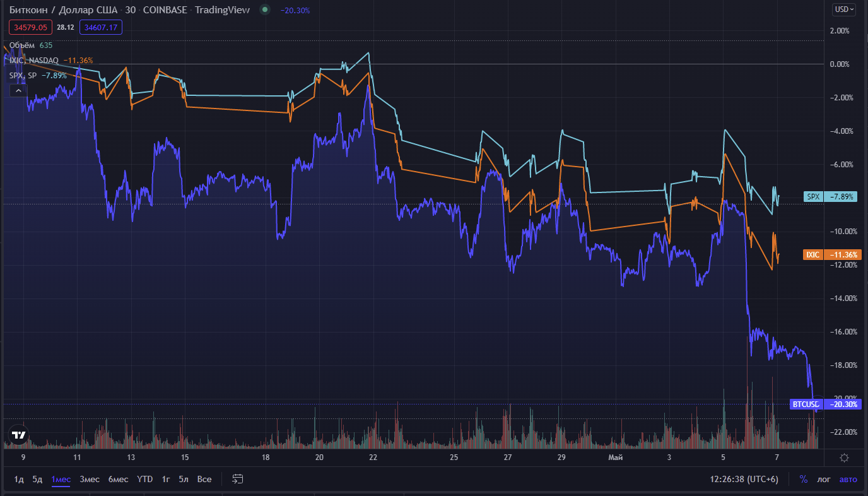
Task: Select the 1г time range
Action: (x=166, y=479)
